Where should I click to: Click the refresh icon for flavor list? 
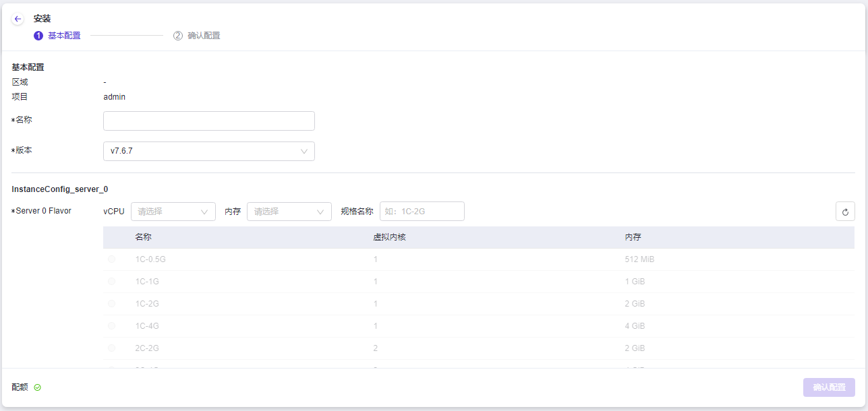(845, 212)
